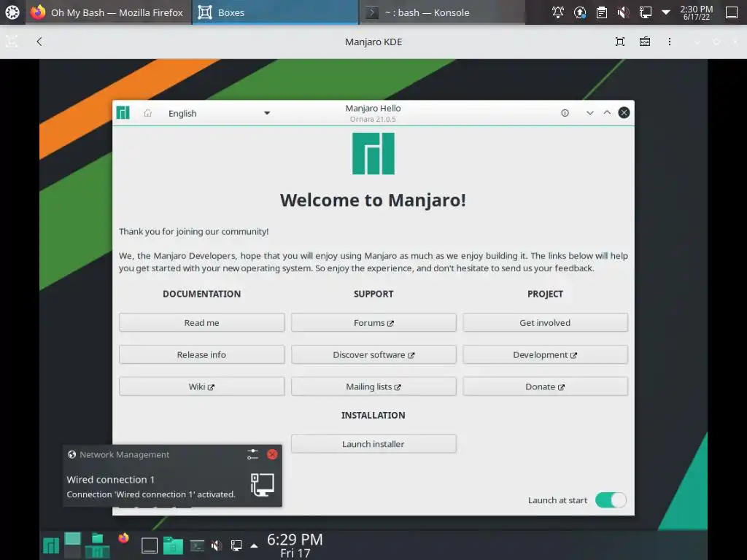
Task: Open Development project link
Action: coord(545,354)
